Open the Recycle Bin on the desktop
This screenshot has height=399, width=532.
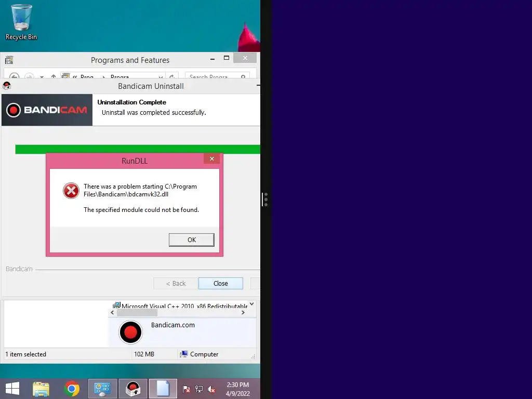click(21, 22)
